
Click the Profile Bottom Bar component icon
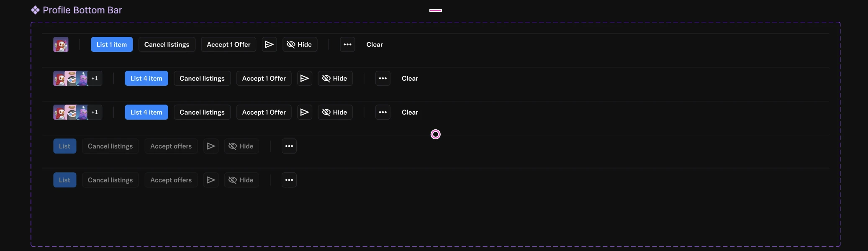[x=36, y=10]
